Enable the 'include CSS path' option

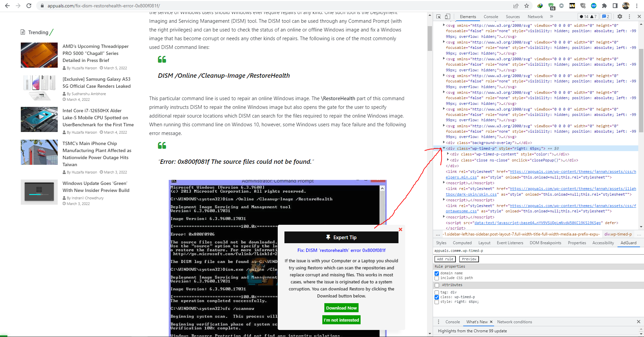[436, 278]
